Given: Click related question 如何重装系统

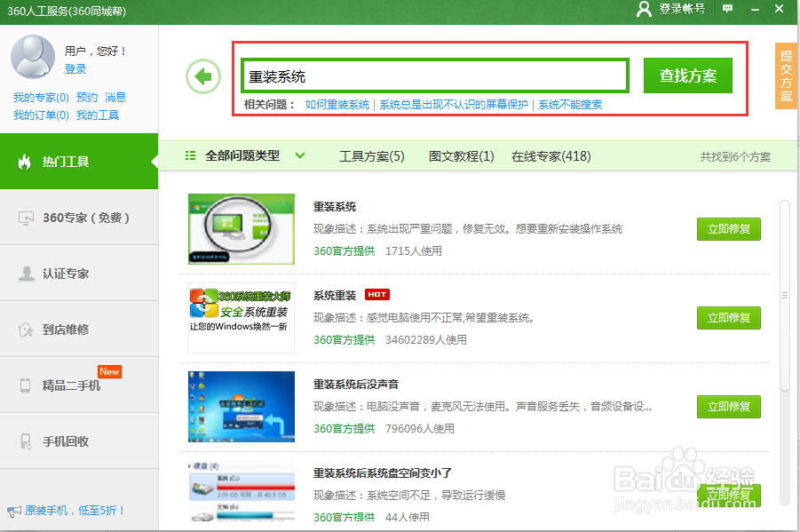Looking at the screenshot, I should [x=337, y=105].
